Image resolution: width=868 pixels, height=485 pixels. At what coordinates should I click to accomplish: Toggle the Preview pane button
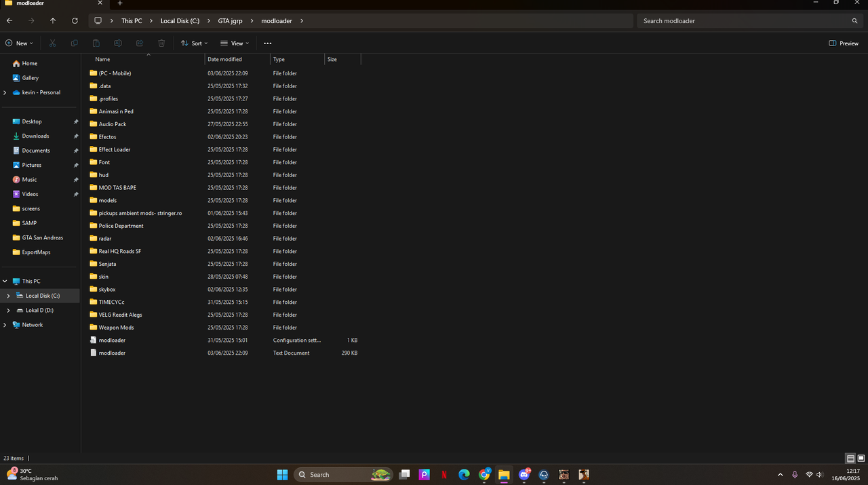(x=844, y=43)
